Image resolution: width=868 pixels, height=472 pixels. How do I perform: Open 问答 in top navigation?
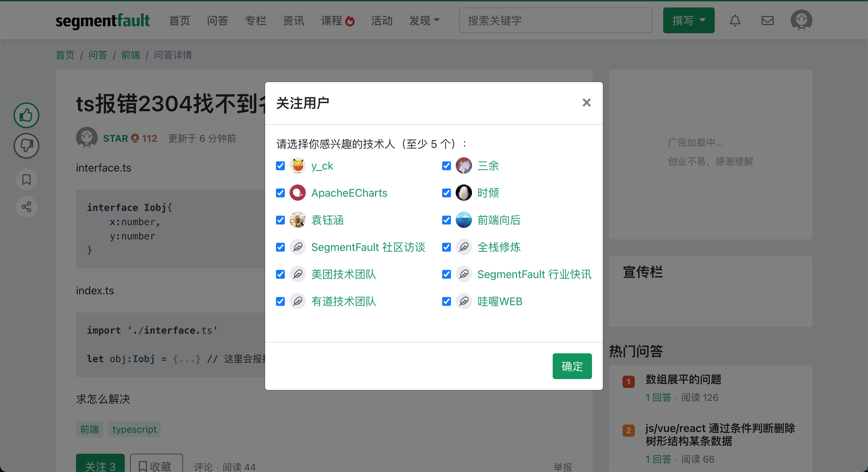pyautogui.click(x=218, y=21)
